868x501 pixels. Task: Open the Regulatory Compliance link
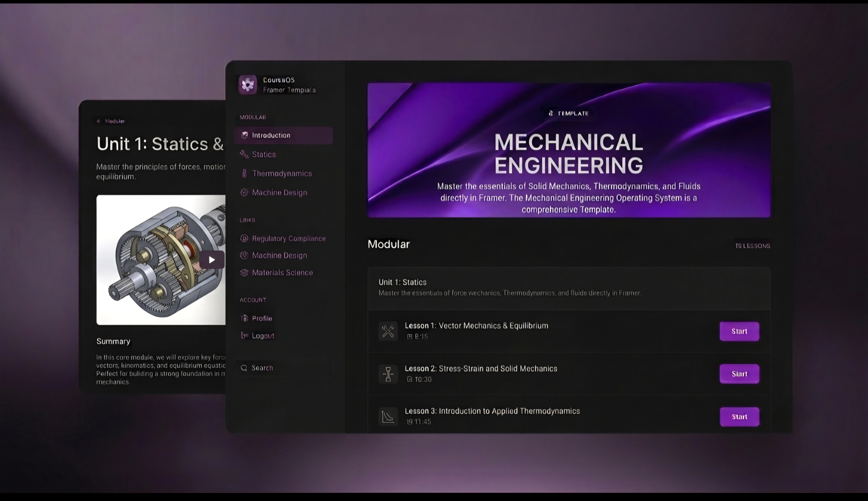point(283,238)
